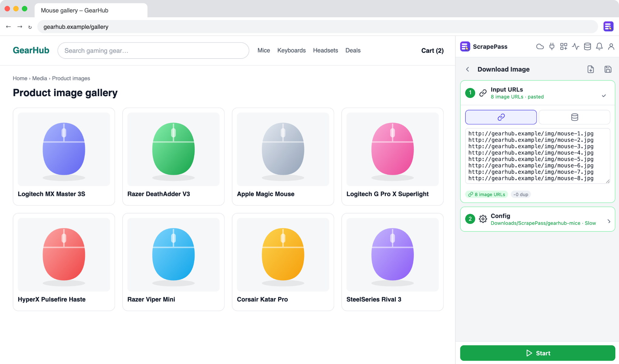Focus the Search gaming gear field

click(153, 51)
